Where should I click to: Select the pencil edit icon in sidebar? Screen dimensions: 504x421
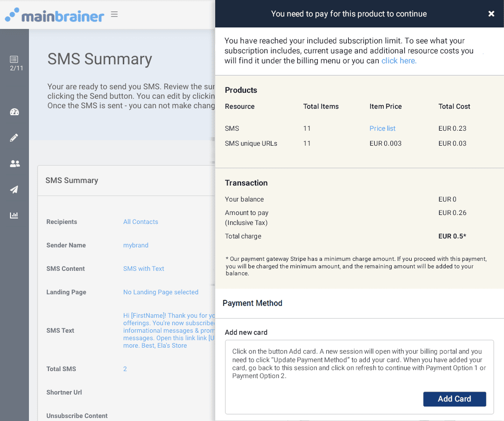pos(14,138)
